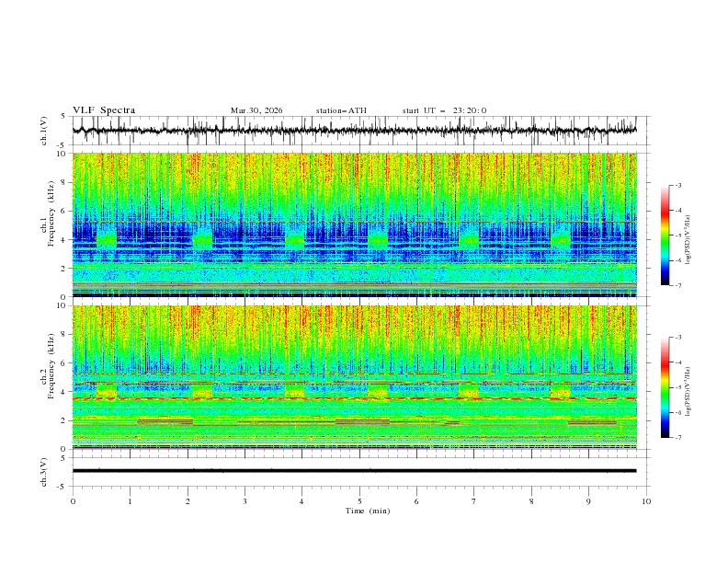Image resolution: width=728 pixels, height=563 pixels.
Task: Click inside the ch.1 spectrogram panel
Action: 354,224
